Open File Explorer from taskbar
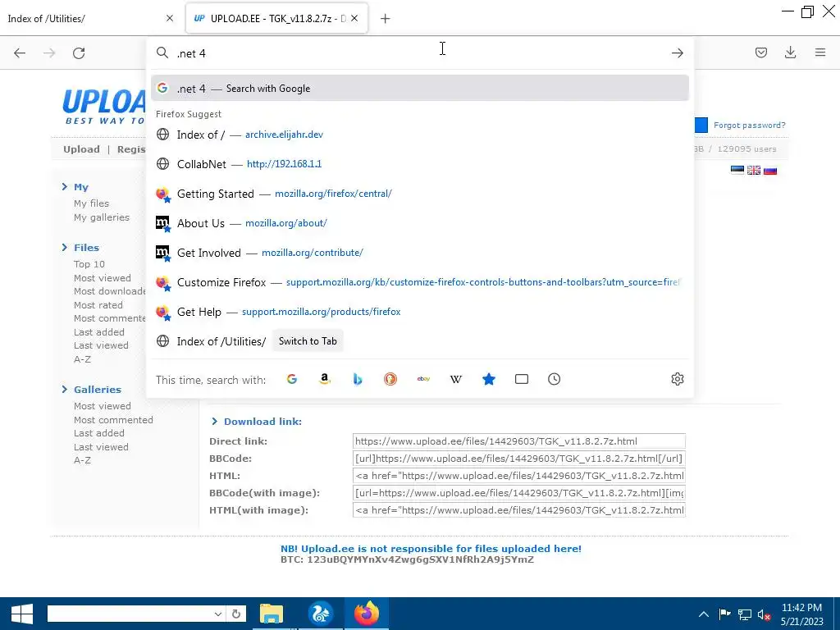The width and height of the screenshot is (840, 630). pos(272,614)
